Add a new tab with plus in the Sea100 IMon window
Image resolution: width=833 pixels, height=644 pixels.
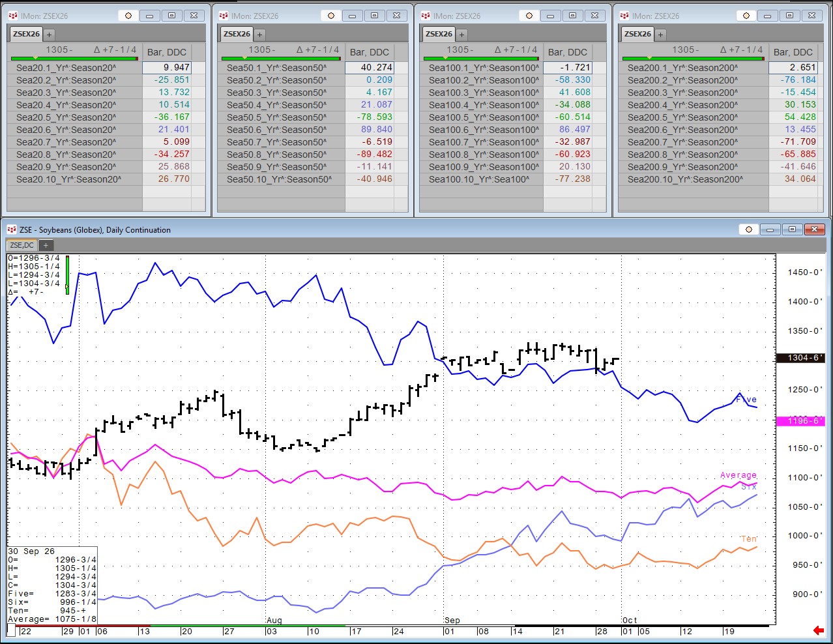pyautogui.click(x=461, y=35)
